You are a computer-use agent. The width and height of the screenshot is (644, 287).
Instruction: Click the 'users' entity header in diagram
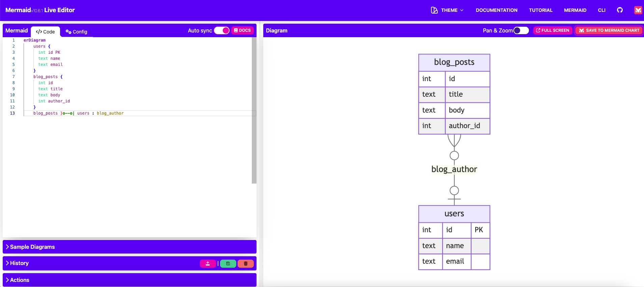coord(454,214)
